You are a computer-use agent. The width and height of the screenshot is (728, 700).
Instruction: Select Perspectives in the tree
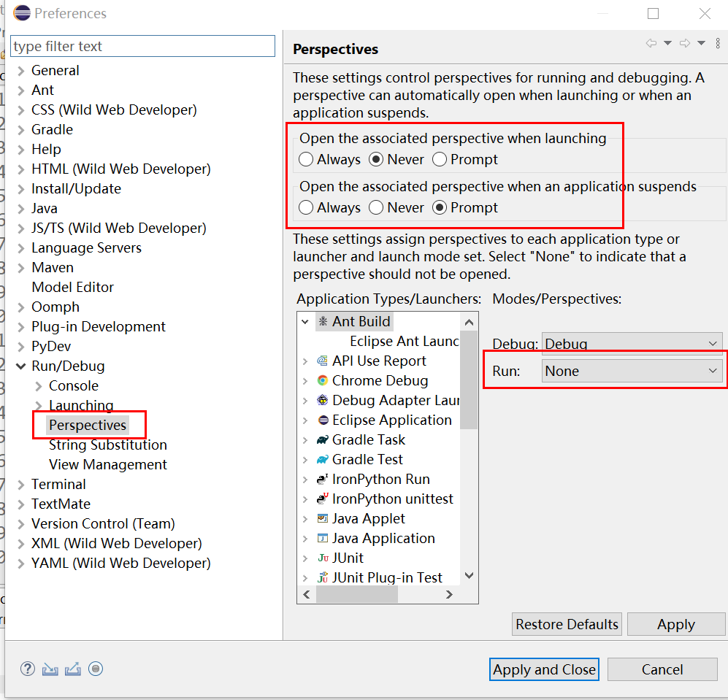[88, 426]
